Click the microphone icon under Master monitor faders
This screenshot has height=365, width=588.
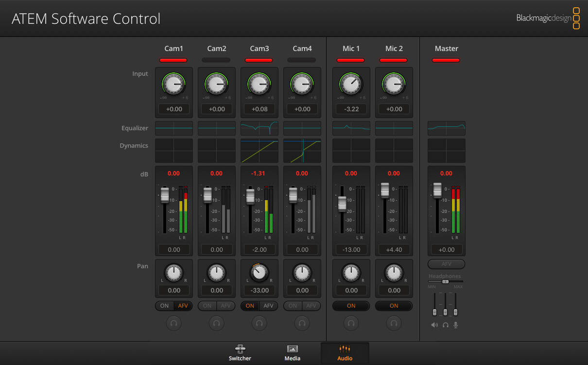coord(456,325)
